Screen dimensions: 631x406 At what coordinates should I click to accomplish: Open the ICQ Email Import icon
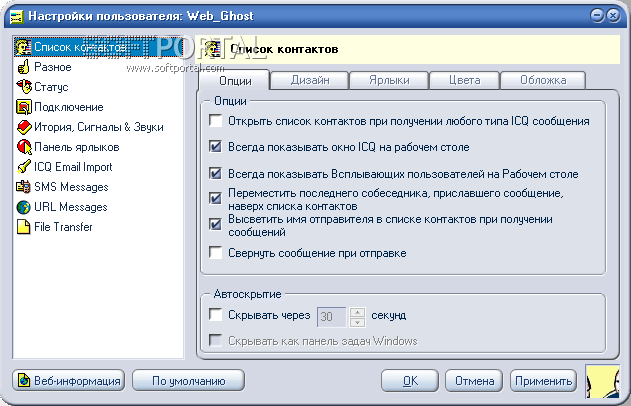tap(23, 167)
